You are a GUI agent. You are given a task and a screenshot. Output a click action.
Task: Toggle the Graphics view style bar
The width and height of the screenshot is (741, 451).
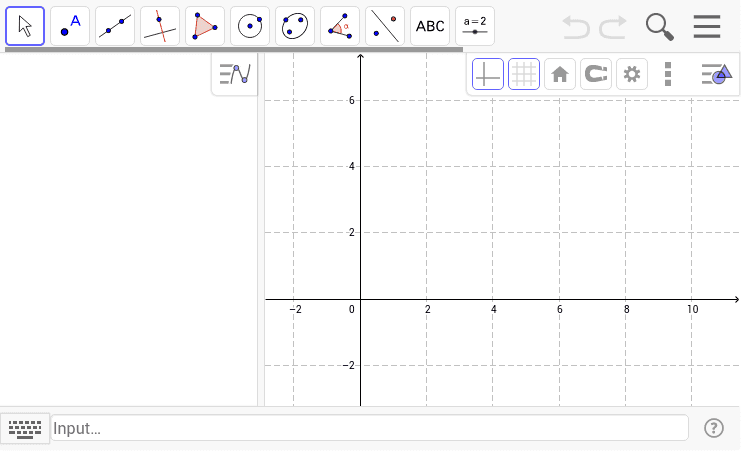(x=717, y=74)
